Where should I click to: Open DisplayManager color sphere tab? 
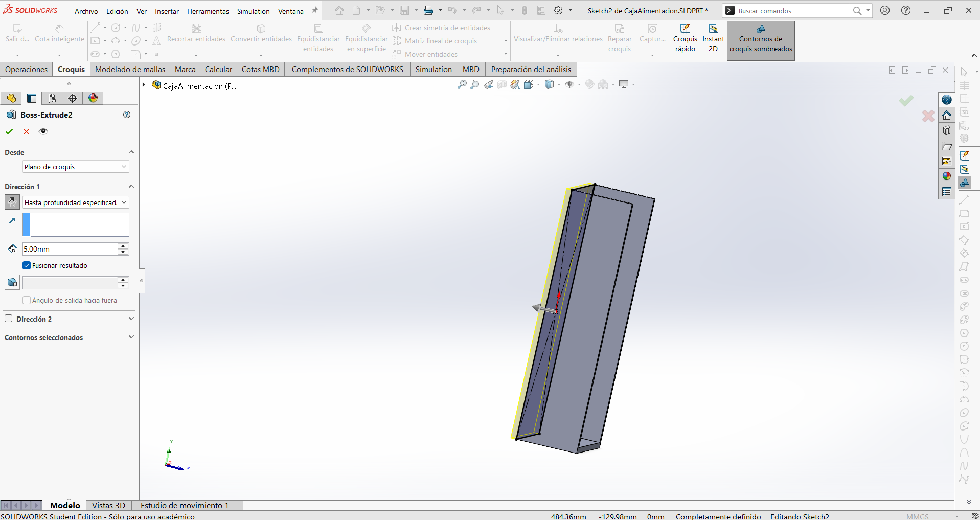tap(93, 98)
